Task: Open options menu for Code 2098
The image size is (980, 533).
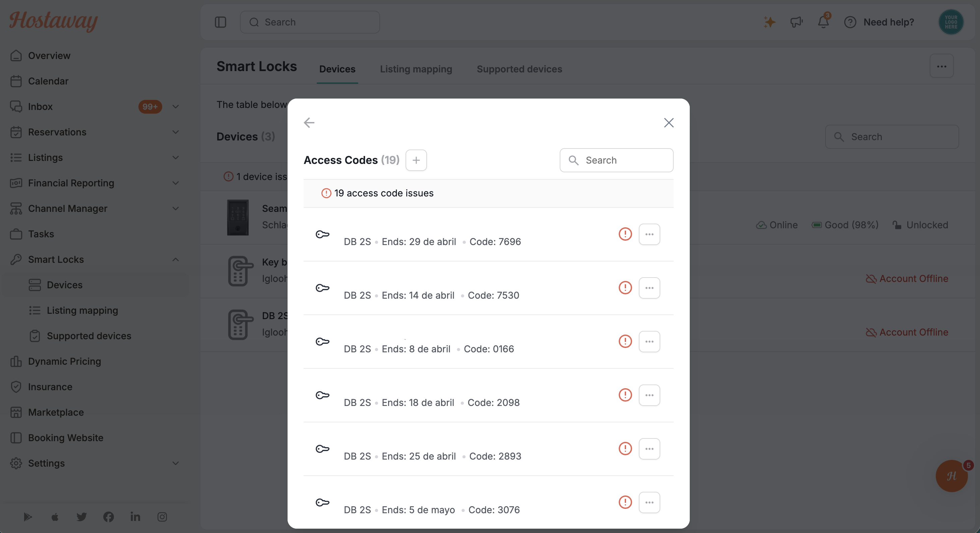Action: tap(650, 395)
